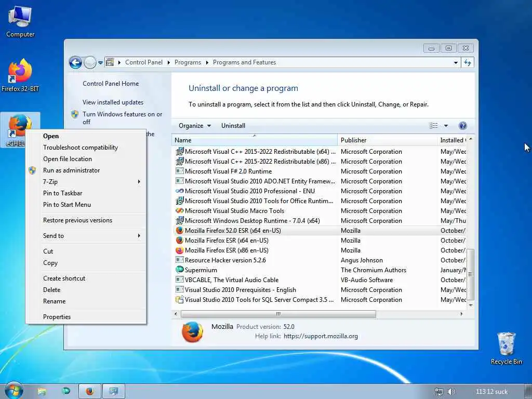Screen dimensions: 532x399
Task: Choose Pin to Start Menu
Action: pyautogui.click(x=87, y=205)
